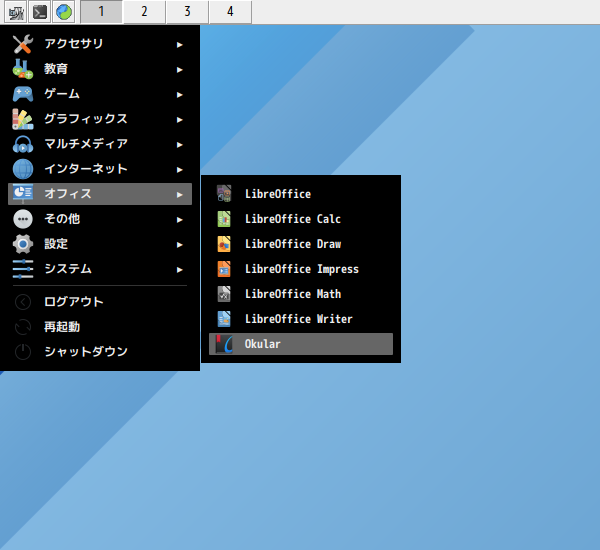
Task: Click the オフィス presentation icon
Action: coord(23,194)
